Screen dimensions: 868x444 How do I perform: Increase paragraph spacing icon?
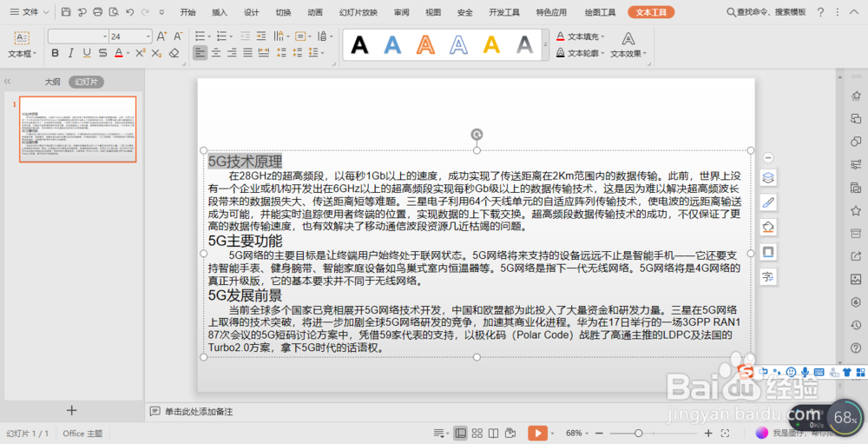[x=282, y=53]
